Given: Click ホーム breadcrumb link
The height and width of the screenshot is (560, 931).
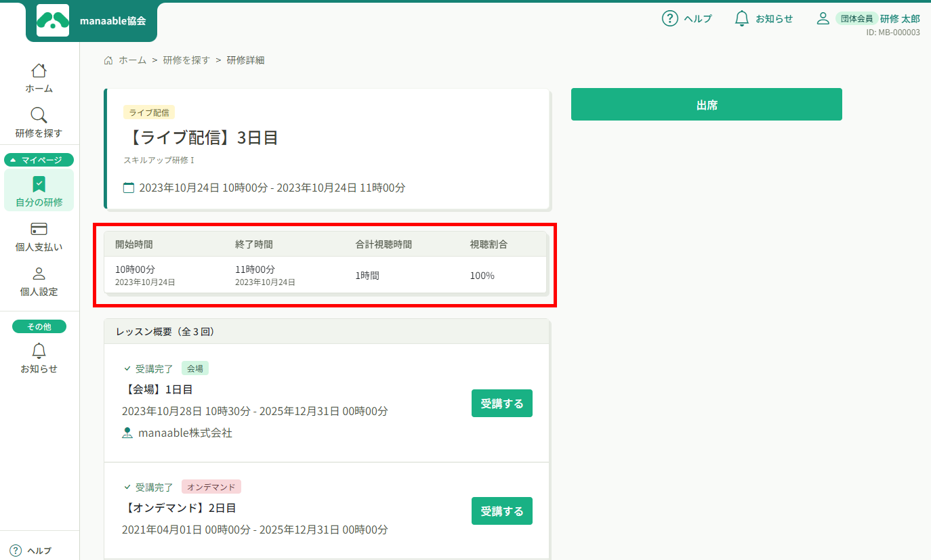Looking at the screenshot, I should 132,60.
